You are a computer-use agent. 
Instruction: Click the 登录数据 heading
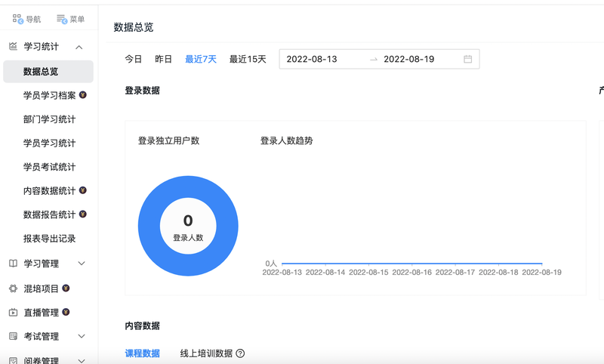tap(142, 91)
